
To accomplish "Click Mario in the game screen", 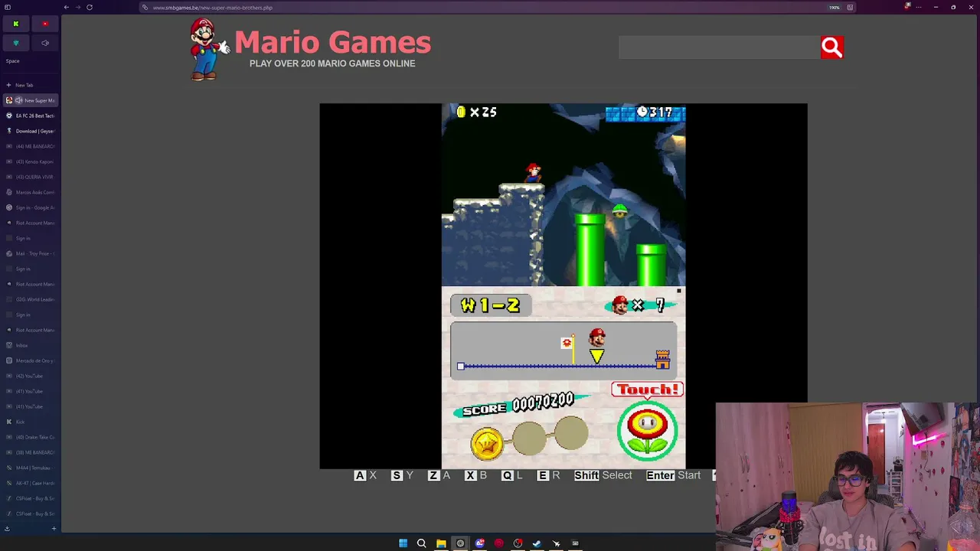I will [x=533, y=172].
